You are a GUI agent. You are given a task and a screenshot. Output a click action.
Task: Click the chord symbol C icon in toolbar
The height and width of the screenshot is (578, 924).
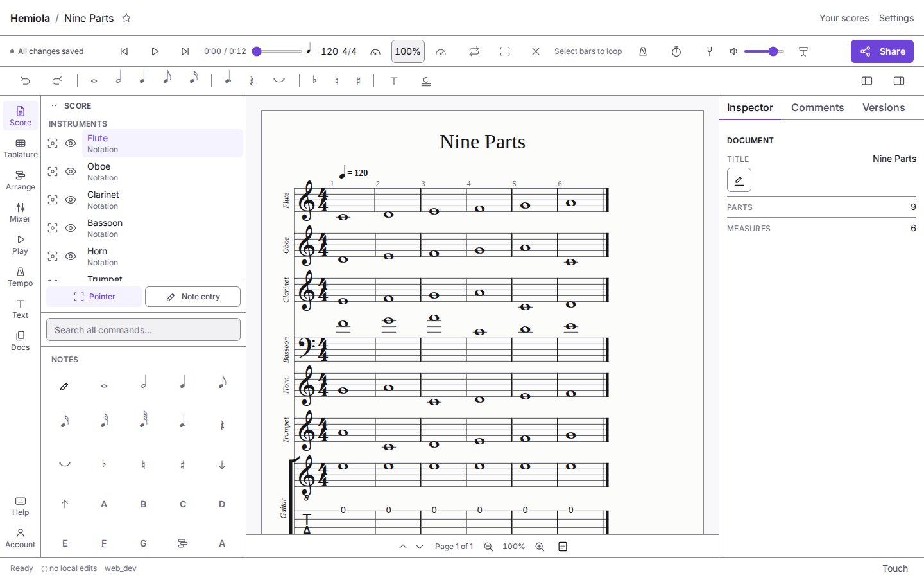point(426,81)
